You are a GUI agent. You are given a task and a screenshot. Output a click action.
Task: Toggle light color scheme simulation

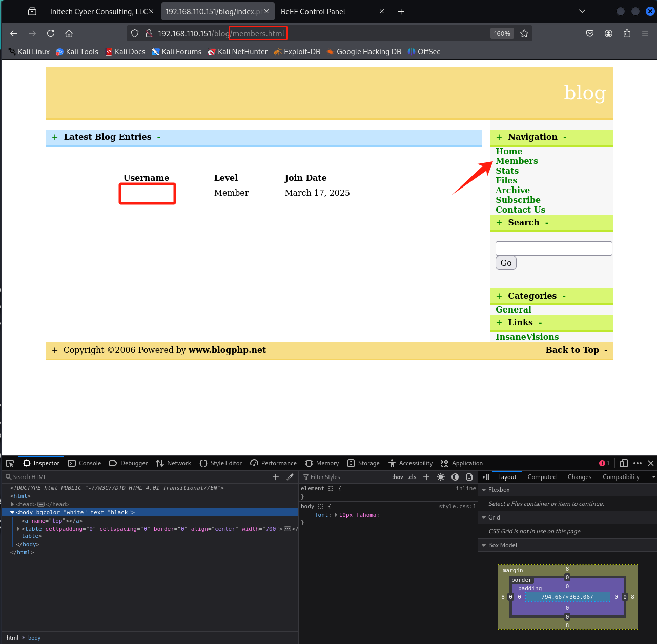441,477
